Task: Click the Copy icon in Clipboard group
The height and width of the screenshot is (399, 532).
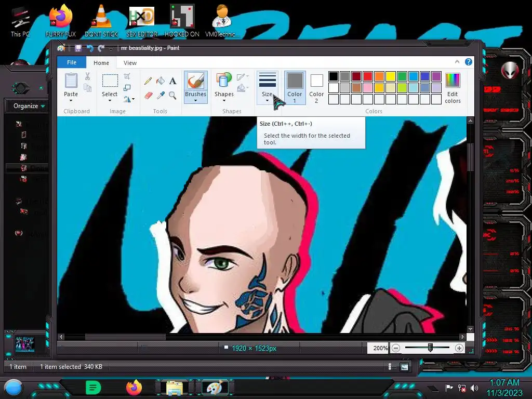Action: point(87,88)
